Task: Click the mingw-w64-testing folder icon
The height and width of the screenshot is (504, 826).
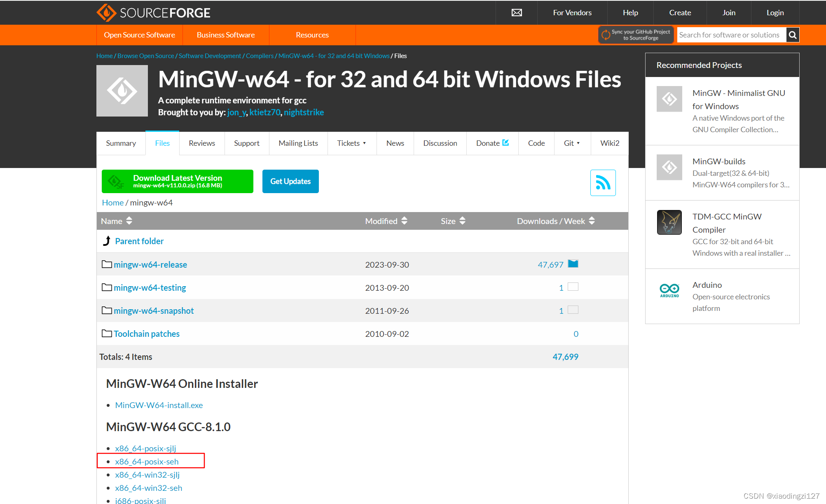Action: pyautogui.click(x=107, y=287)
